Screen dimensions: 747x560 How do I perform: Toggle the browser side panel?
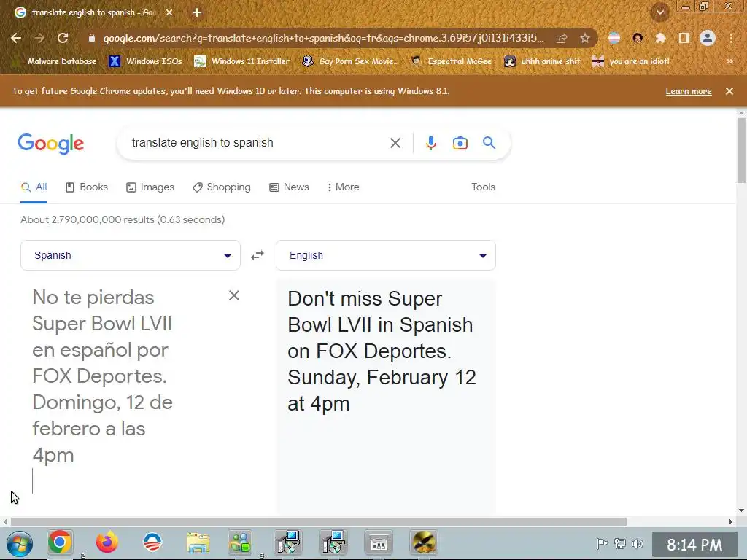click(684, 38)
